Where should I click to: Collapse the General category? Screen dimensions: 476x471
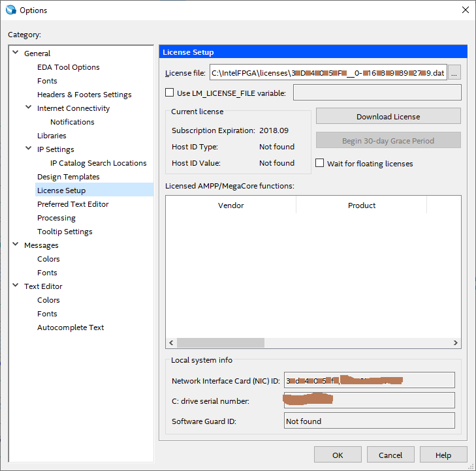coord(16,52)
